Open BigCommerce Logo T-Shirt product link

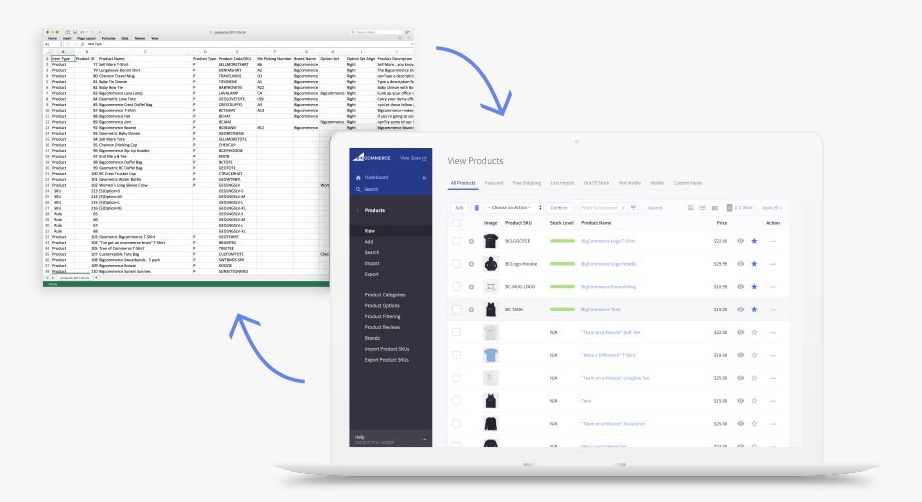pyautogui.click(x=608, y=241)
